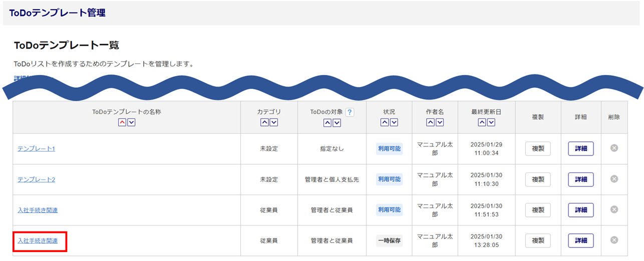Sort カテゴリ column ascending
Image resolution: width=644 pixels, height=261 pixels.
pyautogui.click(x=264, y=122)
